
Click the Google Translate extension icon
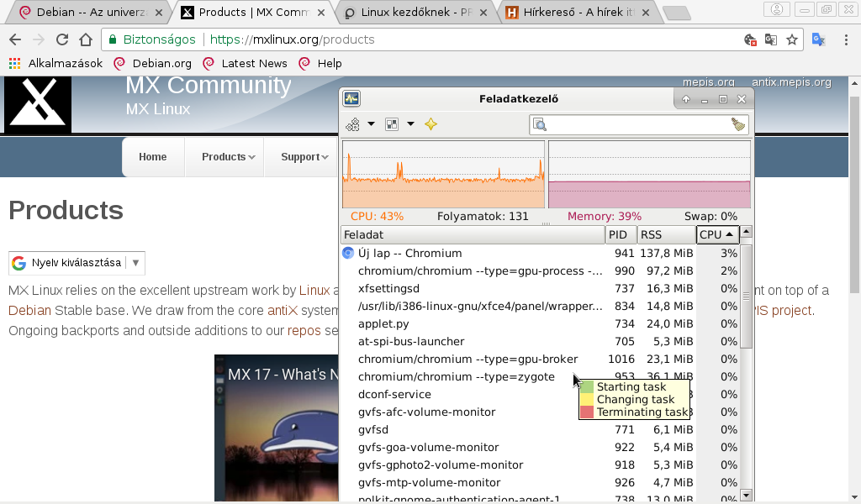click(819, 39)
